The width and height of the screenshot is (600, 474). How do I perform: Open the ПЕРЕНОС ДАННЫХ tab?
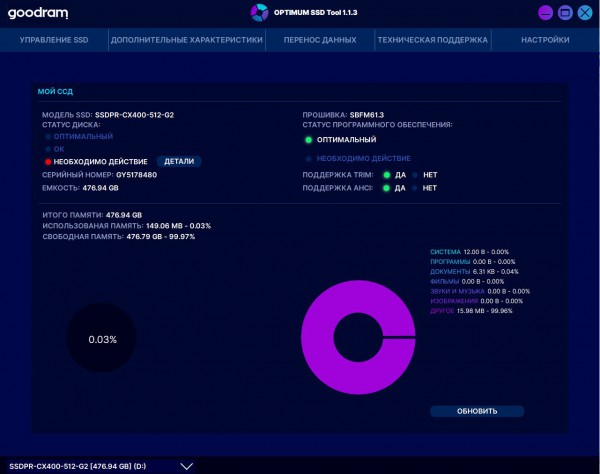[320, 40]
